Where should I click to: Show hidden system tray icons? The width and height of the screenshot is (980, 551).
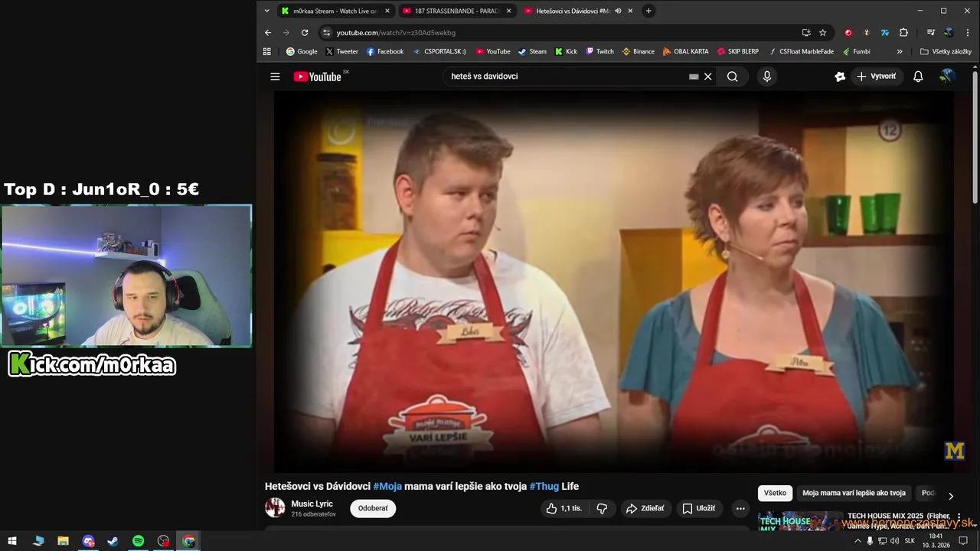click(857, 541)
